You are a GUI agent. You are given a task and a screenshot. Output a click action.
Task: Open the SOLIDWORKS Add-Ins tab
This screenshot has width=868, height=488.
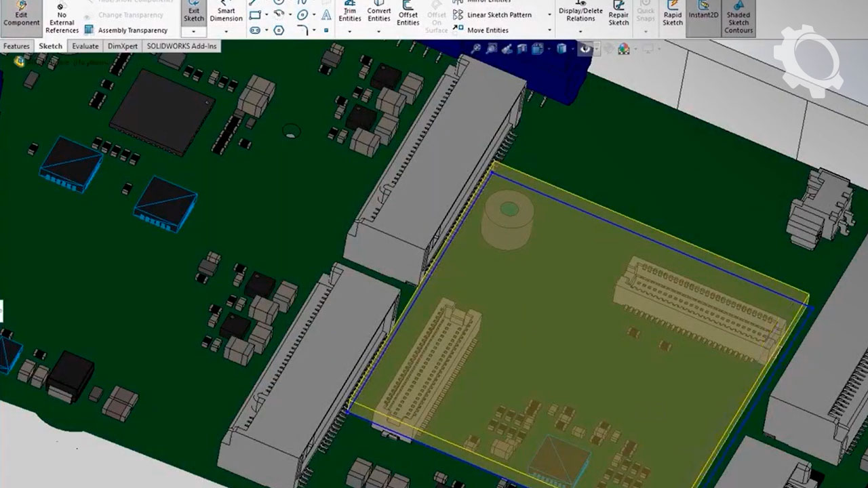point(182,46)
